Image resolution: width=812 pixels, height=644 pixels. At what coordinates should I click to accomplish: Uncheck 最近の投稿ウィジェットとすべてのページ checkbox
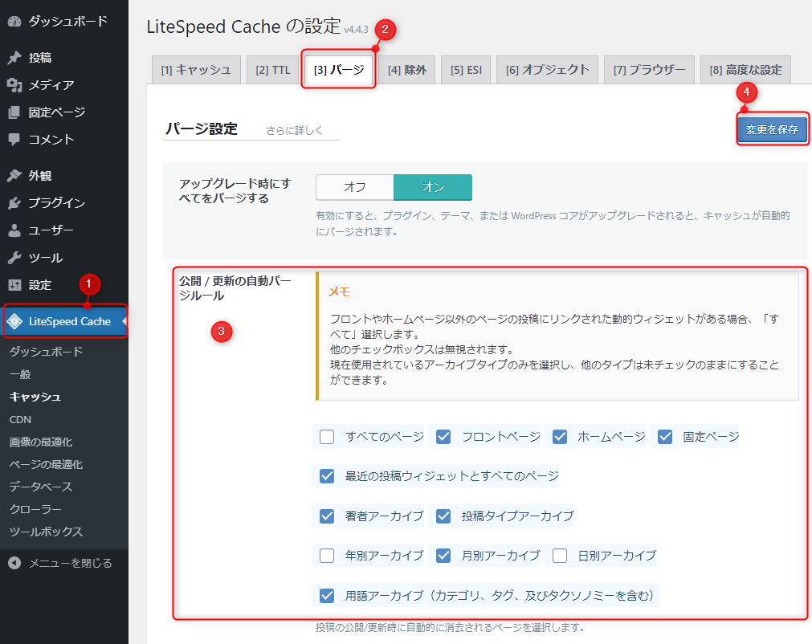pos(327,476)
